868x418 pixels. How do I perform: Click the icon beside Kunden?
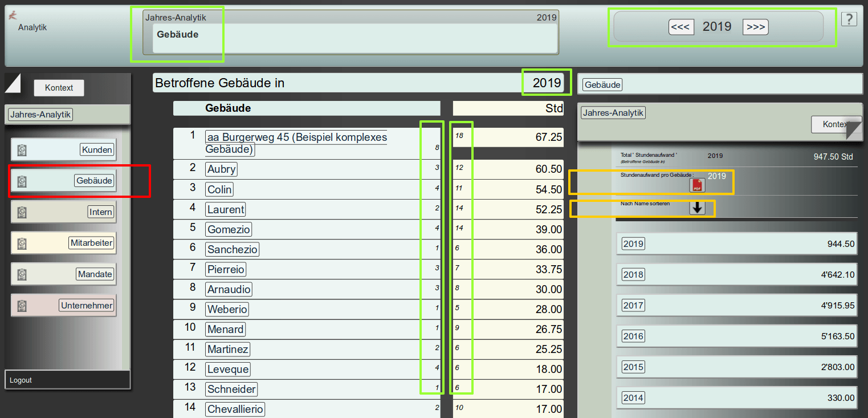(22, 150)
